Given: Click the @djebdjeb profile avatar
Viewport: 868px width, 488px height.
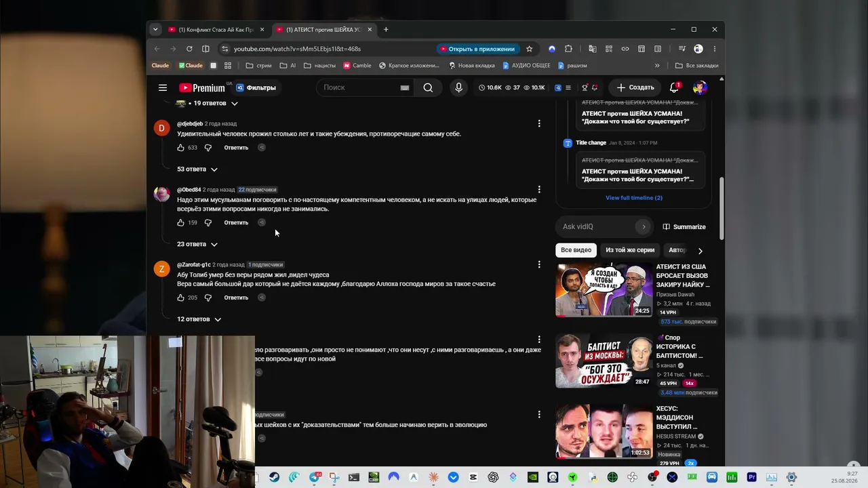Looking at the screenshot, I should 161,128.
